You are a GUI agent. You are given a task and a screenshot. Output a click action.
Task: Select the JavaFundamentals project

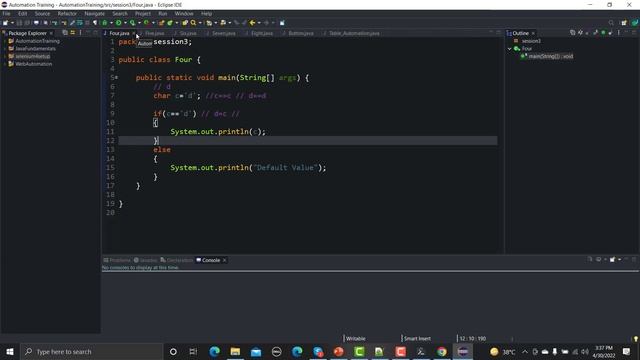click(x=35, y=49)
